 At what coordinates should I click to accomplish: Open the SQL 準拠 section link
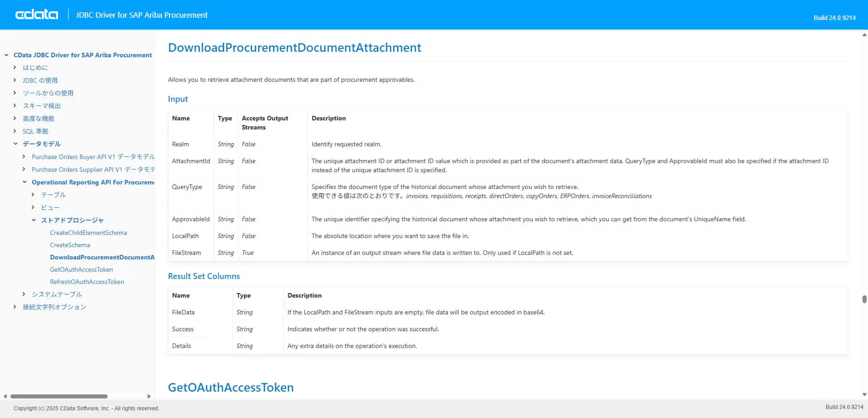[x=35, y=131]
